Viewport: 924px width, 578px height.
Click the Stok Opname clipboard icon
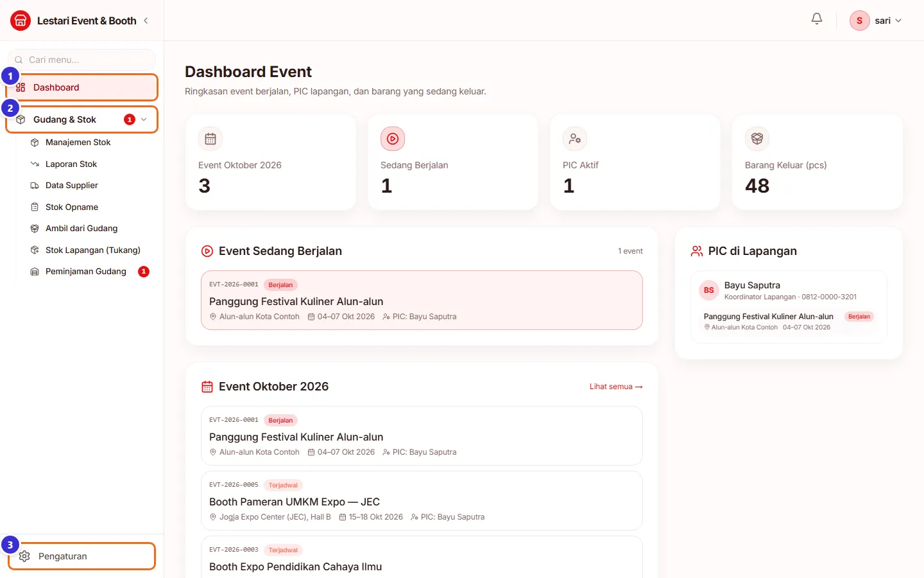point(35,207)
